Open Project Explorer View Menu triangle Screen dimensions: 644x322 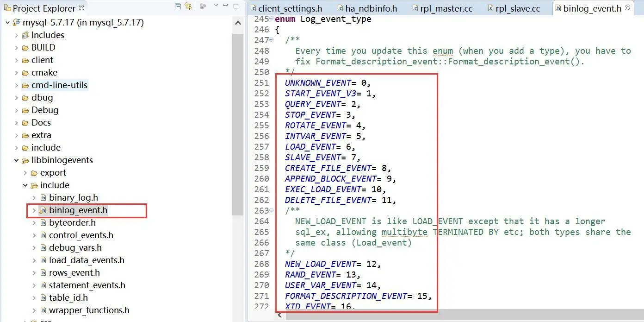click(x=216, y=6)
